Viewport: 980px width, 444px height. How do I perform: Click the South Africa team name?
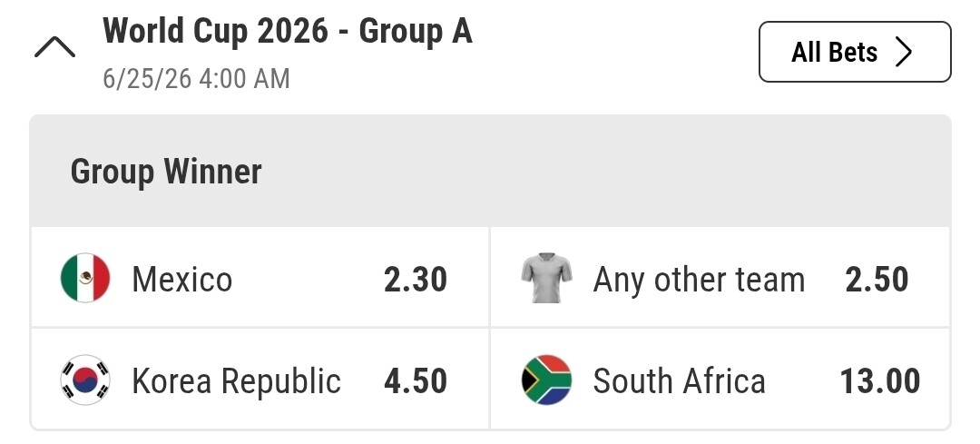point(679,381)
